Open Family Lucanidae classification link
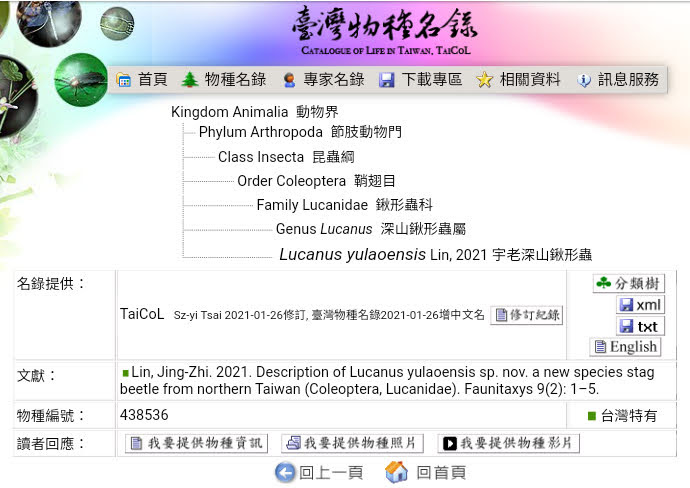Image resolution: width=690 pixels, height=488 pixels. tap(344, 205)
